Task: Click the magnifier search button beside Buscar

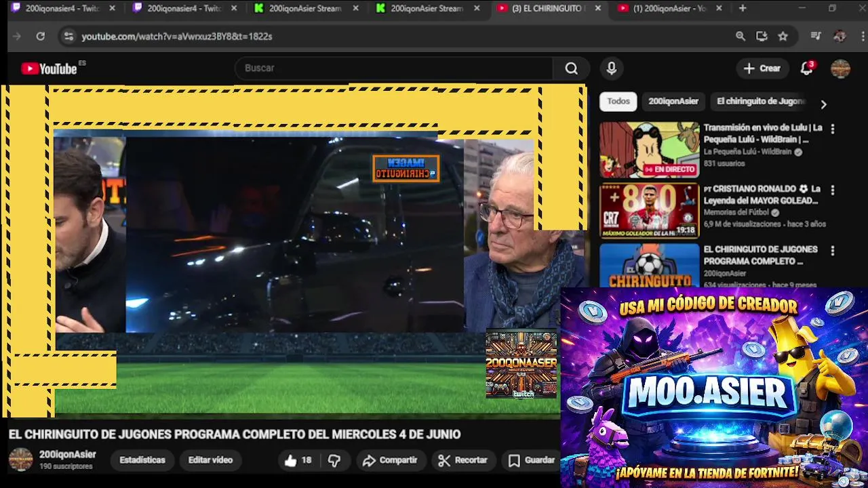Action: pos(572,68)
